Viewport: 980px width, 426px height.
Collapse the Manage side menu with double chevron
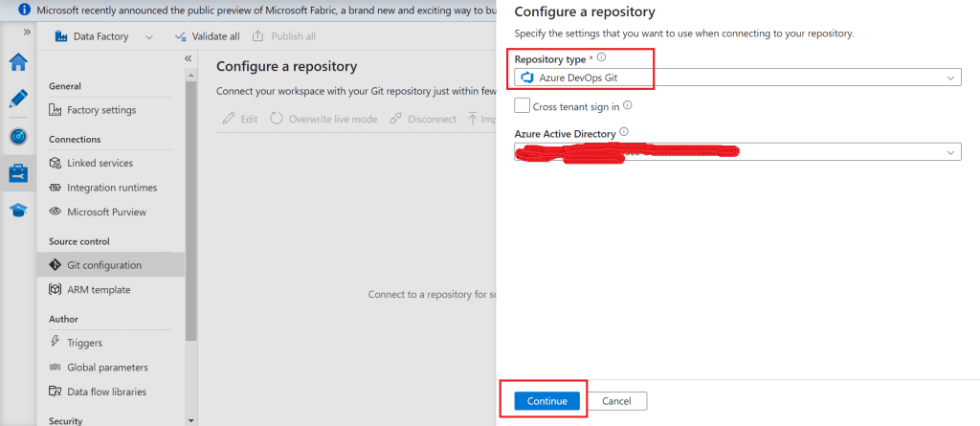(188, 58)
